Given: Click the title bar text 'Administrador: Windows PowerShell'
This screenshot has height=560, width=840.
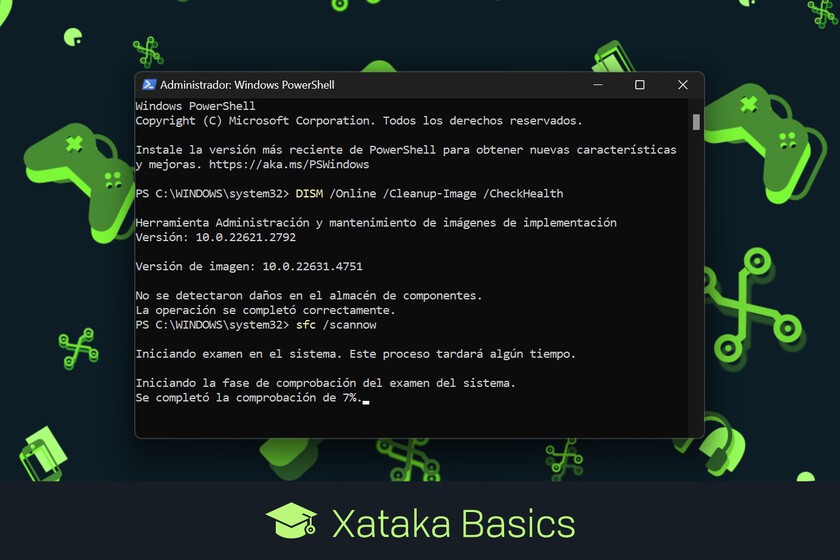Looking at the screenshot, I should coord(247,85).
